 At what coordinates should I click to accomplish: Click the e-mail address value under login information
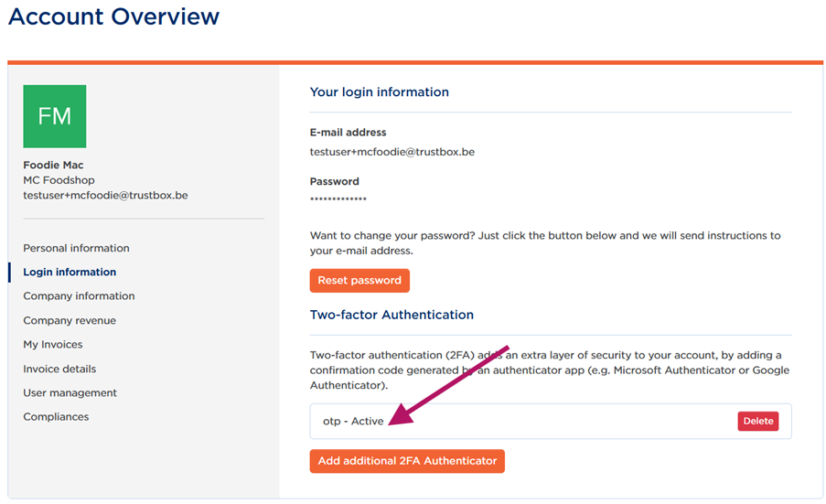392,152
